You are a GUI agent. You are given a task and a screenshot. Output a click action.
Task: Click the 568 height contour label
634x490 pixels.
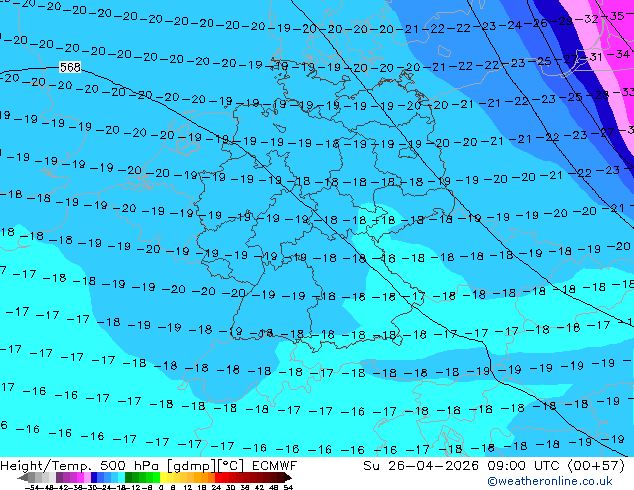pos(70,67)
